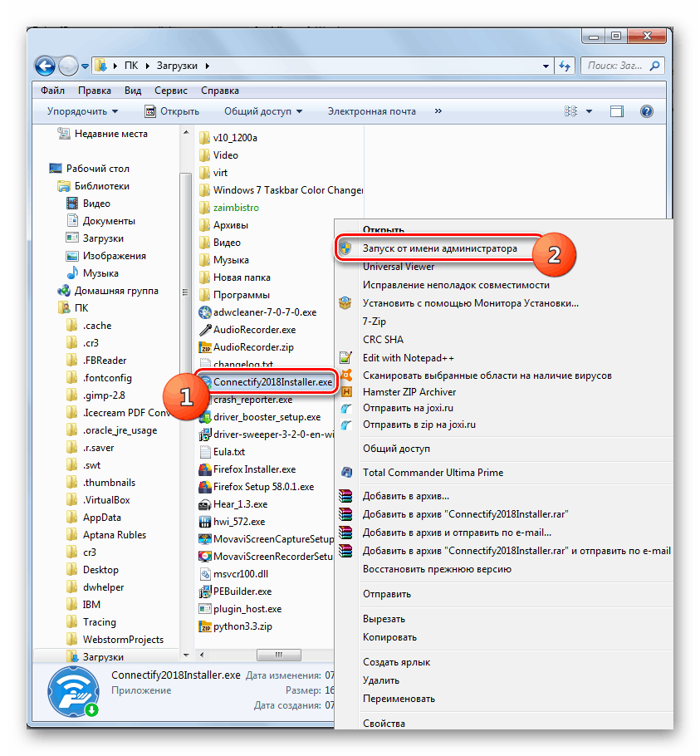
Task: Open the Вид menu
Action: point(133,91)
